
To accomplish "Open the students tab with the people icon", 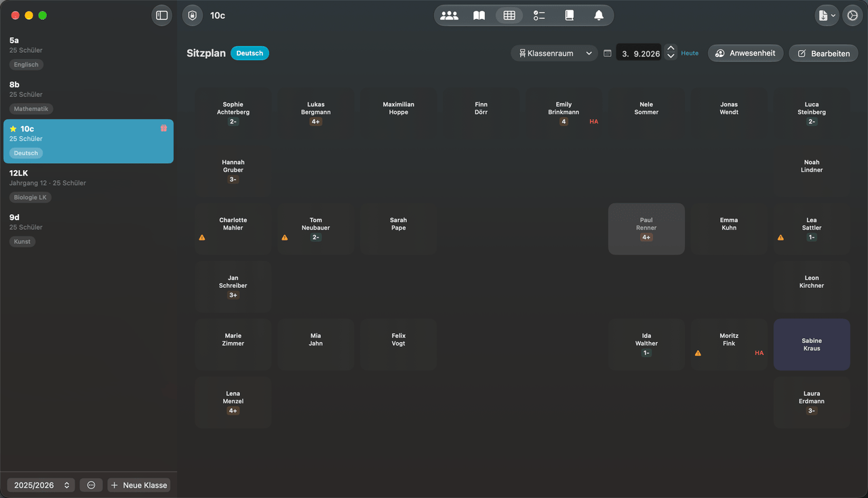I will 449,15.
